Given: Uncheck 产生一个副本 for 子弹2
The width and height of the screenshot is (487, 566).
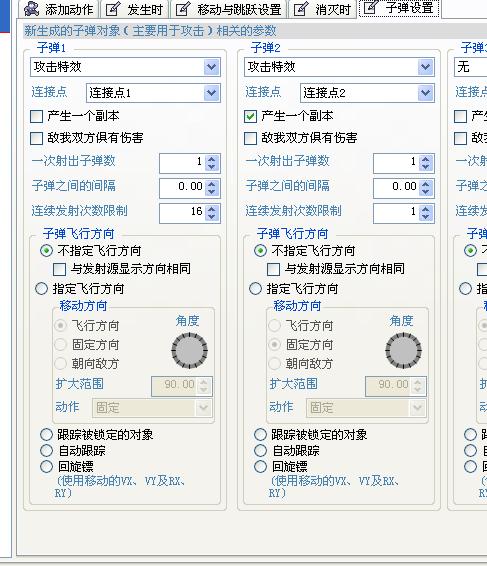Looking at the screenshot, I should coord(251,117).
